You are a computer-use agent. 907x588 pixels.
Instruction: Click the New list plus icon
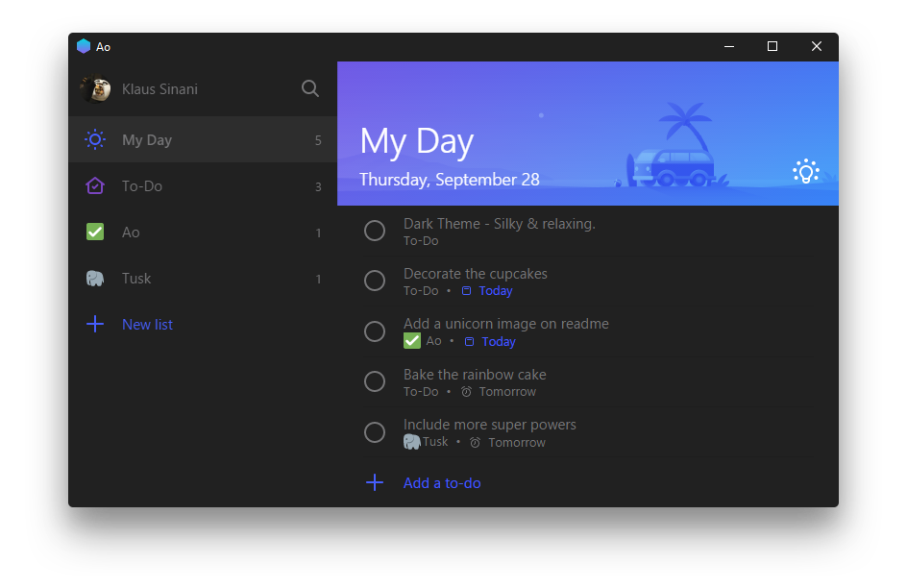coord(95,324)
